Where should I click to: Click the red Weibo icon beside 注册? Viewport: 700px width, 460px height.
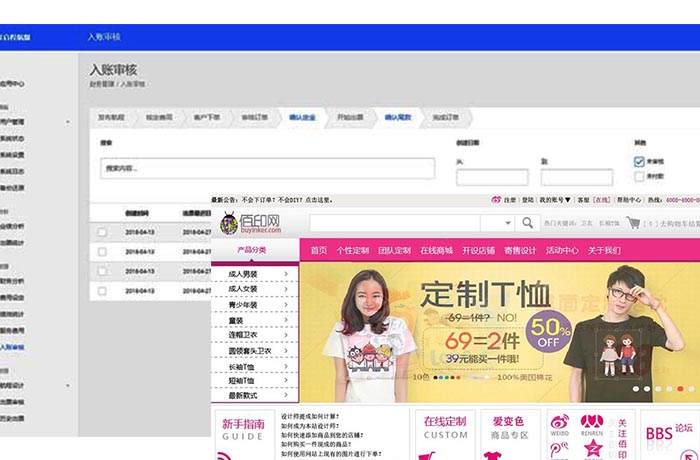496,200
